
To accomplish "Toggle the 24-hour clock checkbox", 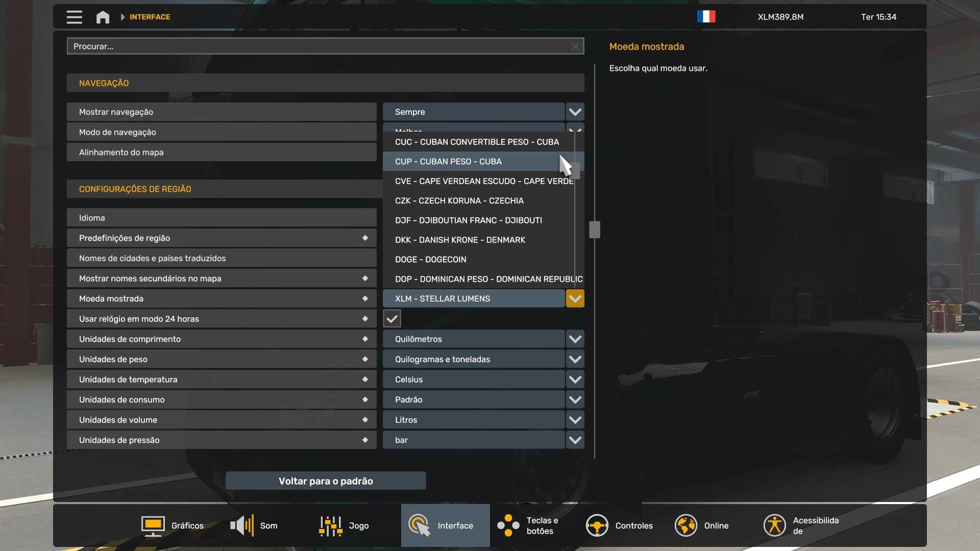I will 392,319.
